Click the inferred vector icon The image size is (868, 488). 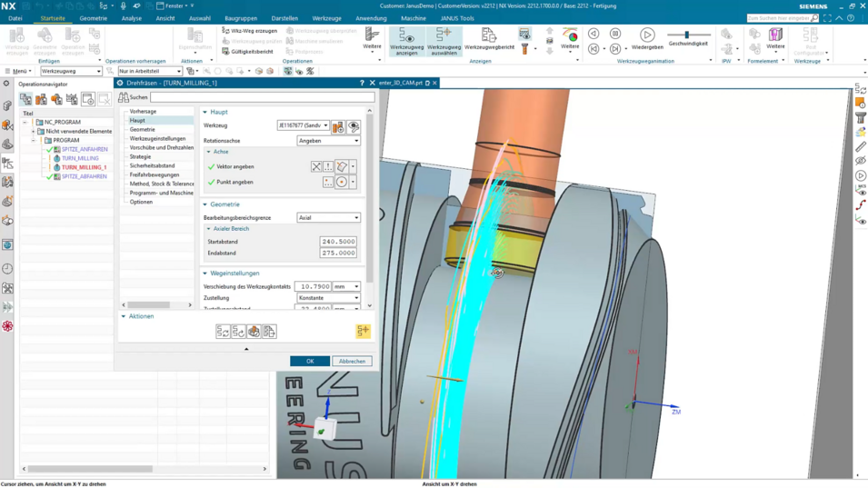pyautogui.click(x=342, y=166)
